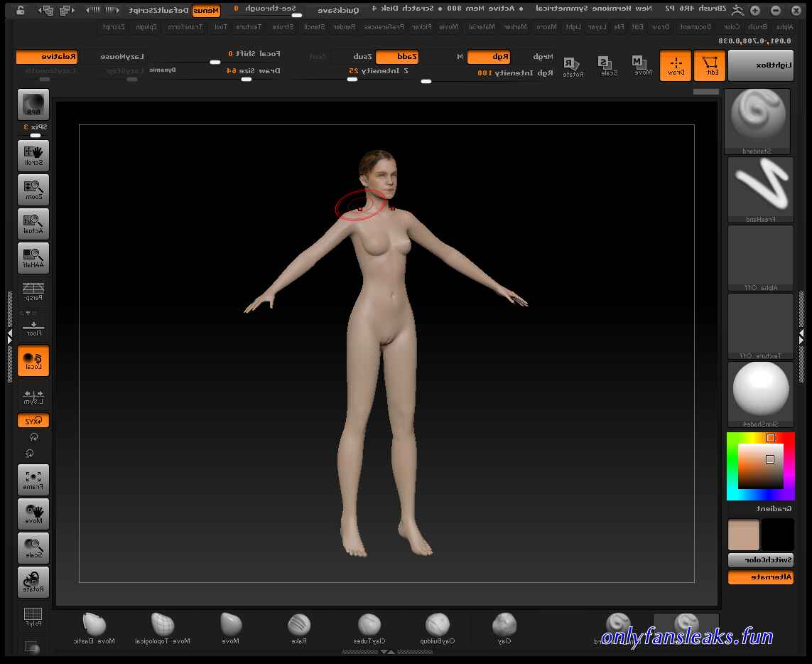Activate Edit mode icon beside LightBox

pyautogui.click(x=710, y=65)
